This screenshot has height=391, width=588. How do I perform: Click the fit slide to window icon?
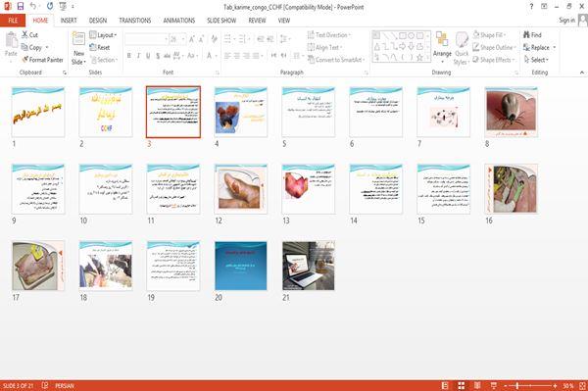582,385
